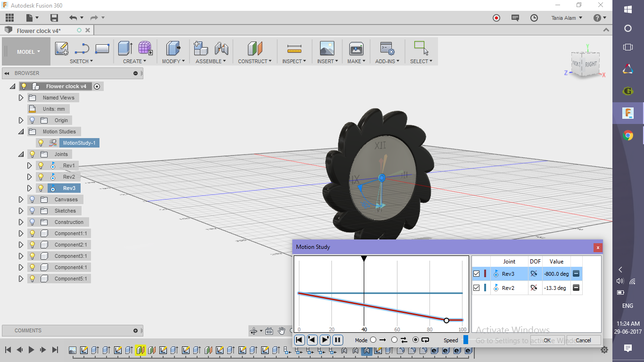
Task: Click the record icon in top bar
Action: [496, 18]
